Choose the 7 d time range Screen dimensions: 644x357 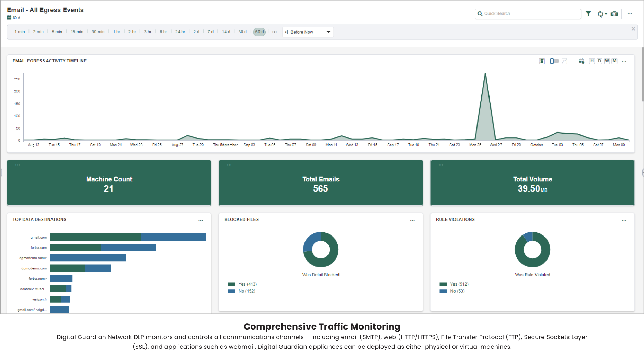[210, 32]
